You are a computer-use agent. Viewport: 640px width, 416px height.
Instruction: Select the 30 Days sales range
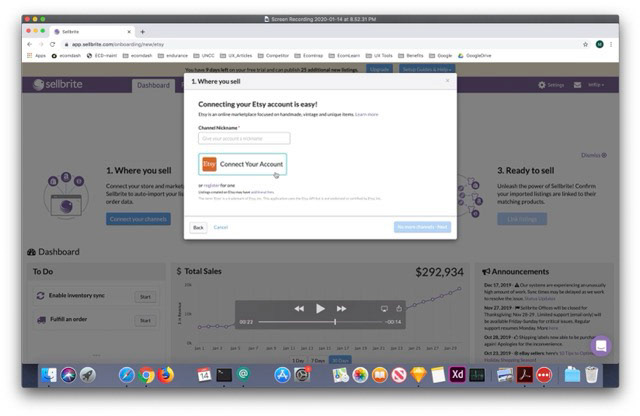tap(340, 360)
